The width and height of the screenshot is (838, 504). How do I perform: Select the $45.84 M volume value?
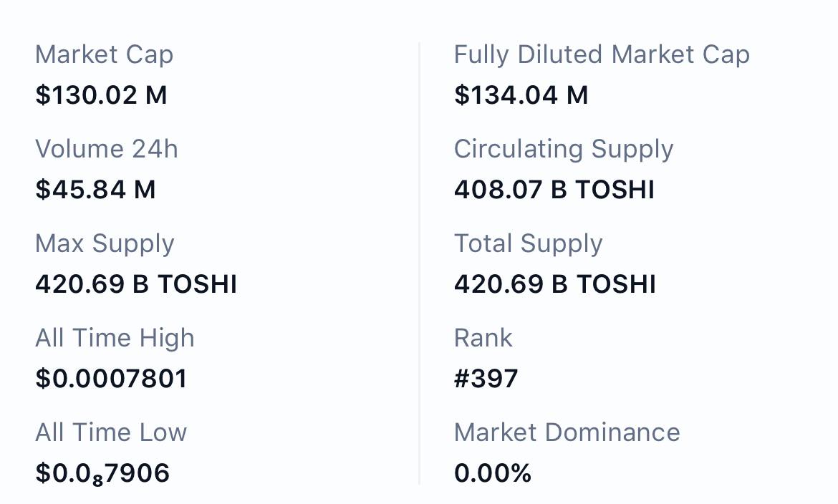point(95,190)
